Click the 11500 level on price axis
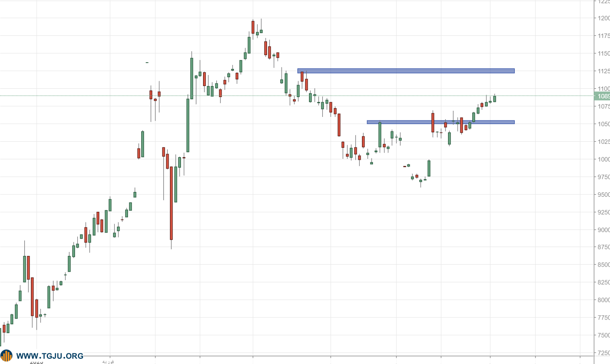The image size is (610, 364). tap(603, 53)
